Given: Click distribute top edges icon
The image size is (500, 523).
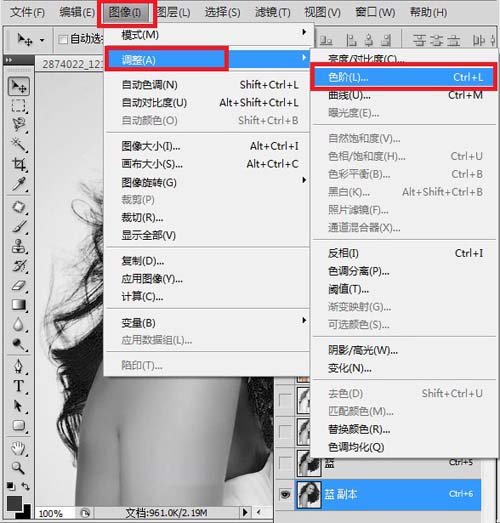Looking at the screenshot, I should point(419,41).
